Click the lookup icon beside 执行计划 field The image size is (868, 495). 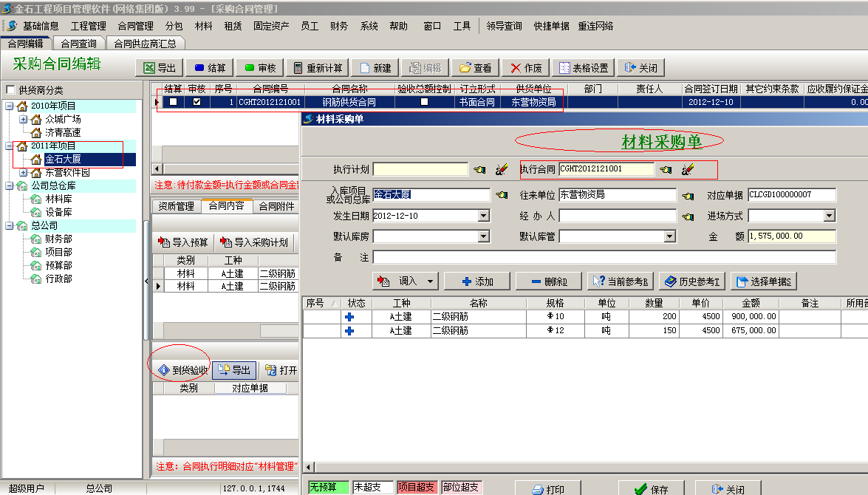[479, 169]
